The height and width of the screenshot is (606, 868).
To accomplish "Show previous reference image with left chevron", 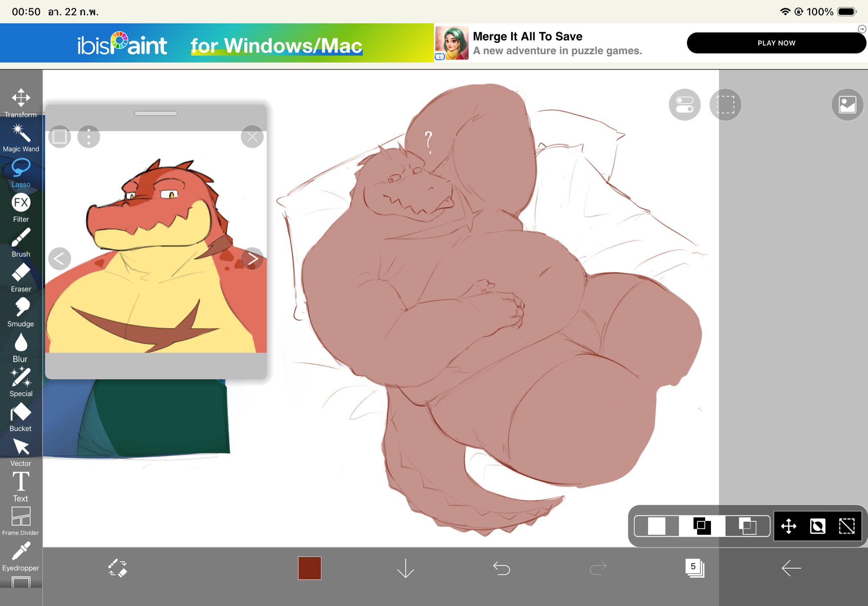I will 59,259.
